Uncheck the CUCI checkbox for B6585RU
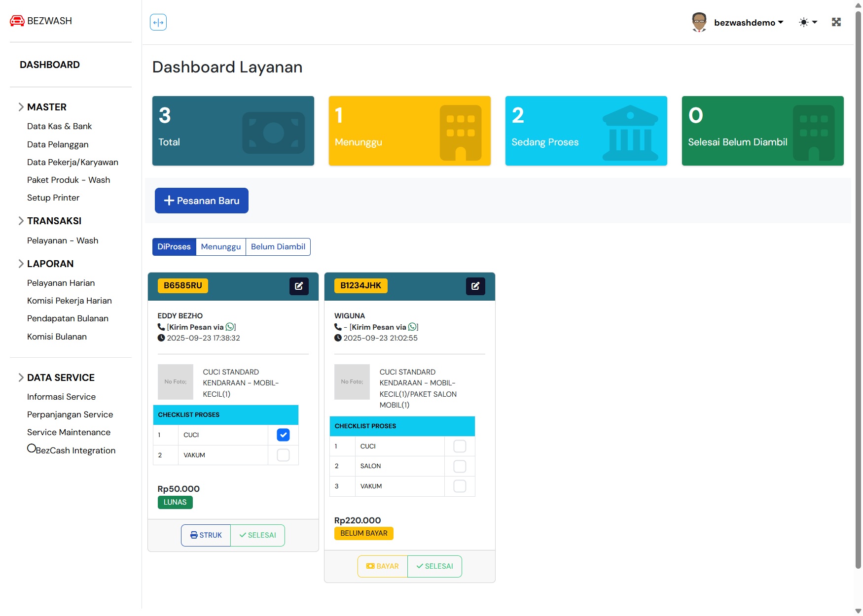This screenshot has height=616, width=863. point(283,435)
